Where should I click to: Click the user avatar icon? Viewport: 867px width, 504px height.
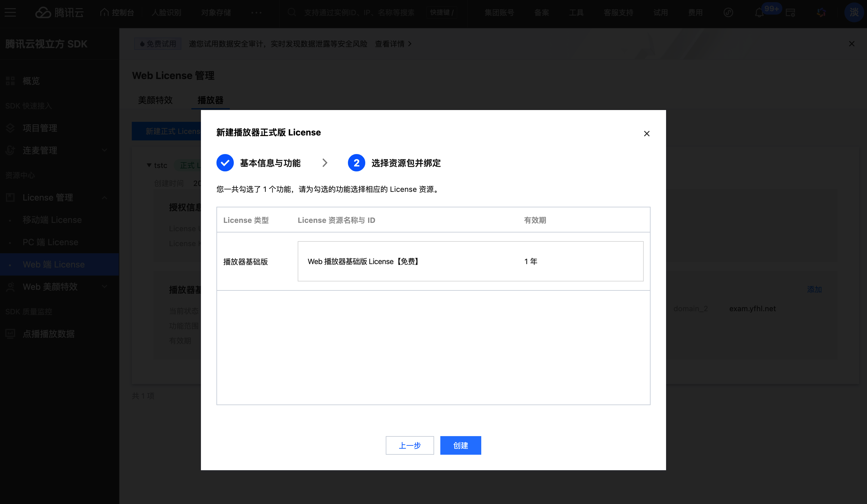click(854, 13)
